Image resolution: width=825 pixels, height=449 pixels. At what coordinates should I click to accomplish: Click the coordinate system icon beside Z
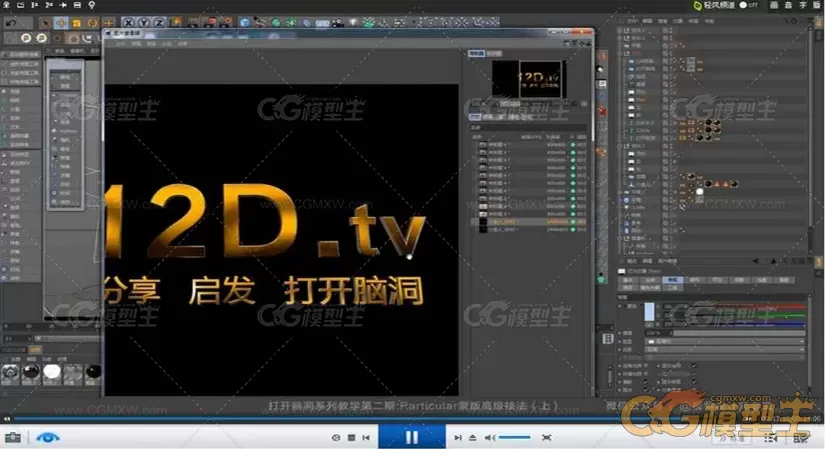click(x=175, y=23)
